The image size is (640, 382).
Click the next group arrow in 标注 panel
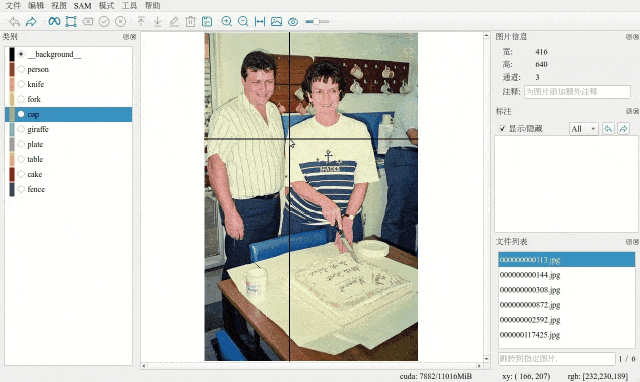[623, 129]
